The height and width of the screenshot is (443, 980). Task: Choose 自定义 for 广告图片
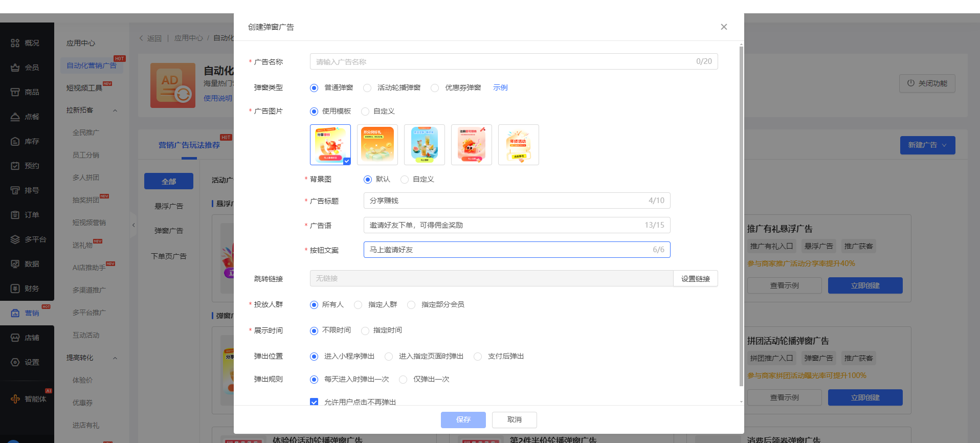tap(365, 112)
